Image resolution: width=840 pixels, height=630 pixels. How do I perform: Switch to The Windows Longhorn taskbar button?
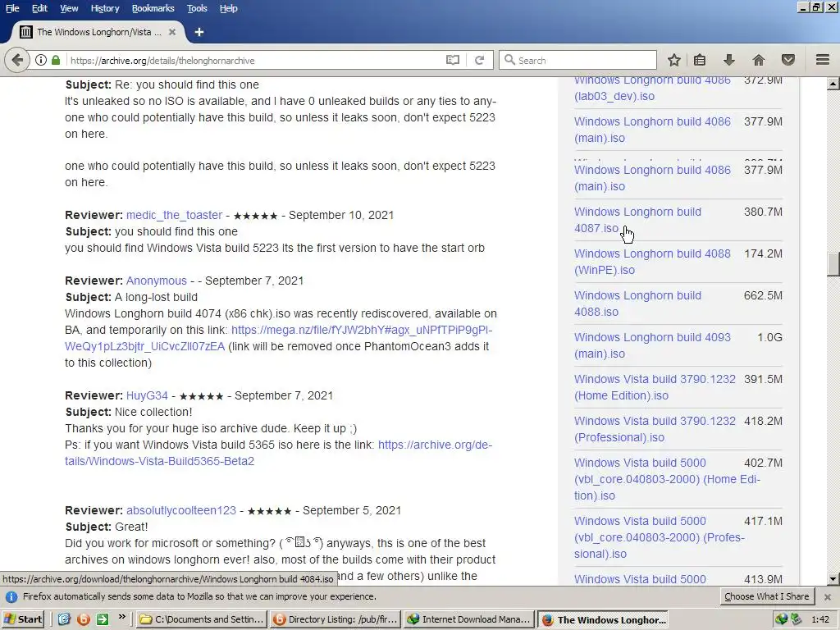coord(603,619)
